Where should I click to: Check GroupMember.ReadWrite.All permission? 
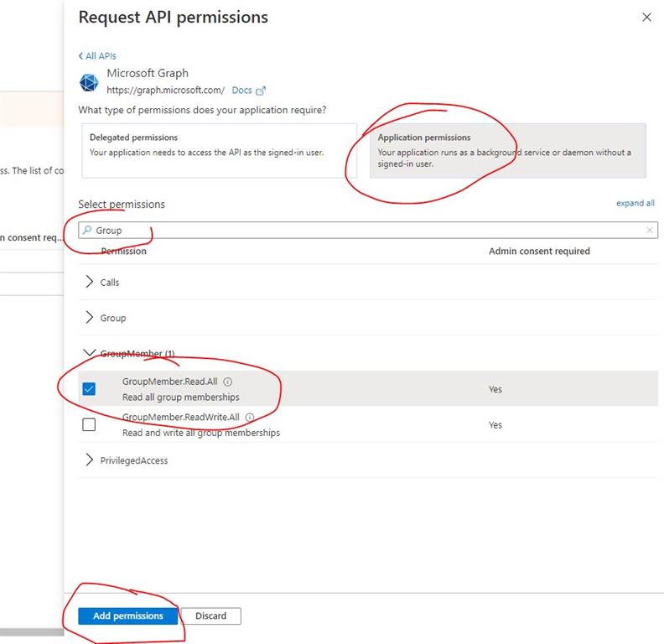coord(89,424)
